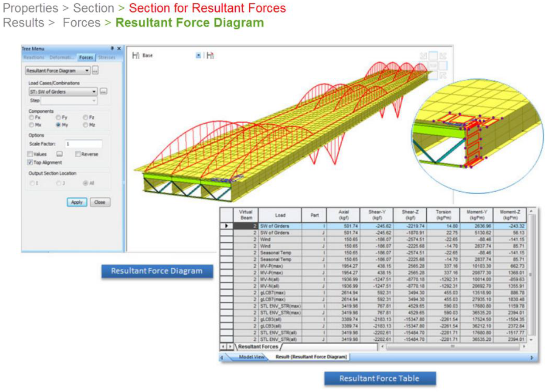Switch to the Stresses tab

pos(107,57)
